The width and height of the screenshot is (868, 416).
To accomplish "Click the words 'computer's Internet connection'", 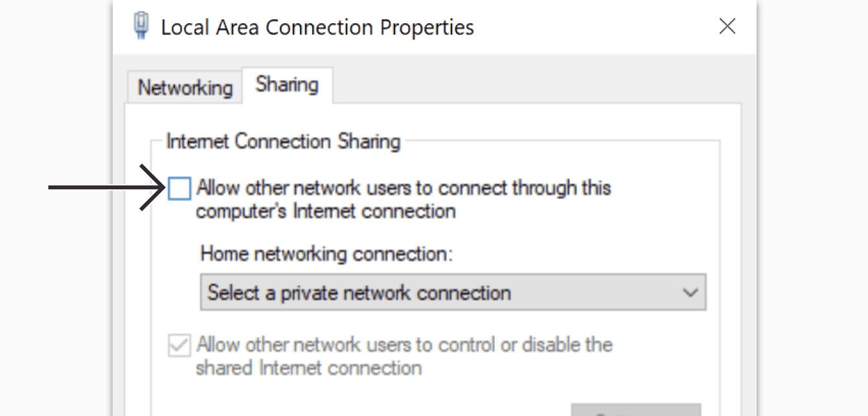I will [x=326, y=211].
